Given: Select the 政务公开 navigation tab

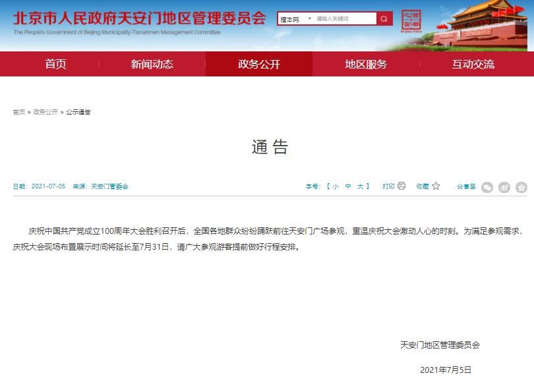Looking at the screenshot, I should click(259, 64).
